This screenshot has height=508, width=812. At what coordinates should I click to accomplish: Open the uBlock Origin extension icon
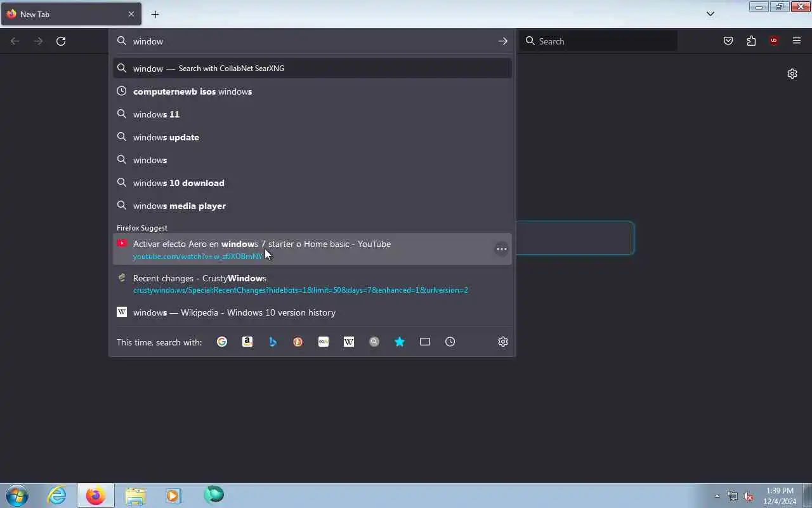[774, 41]
